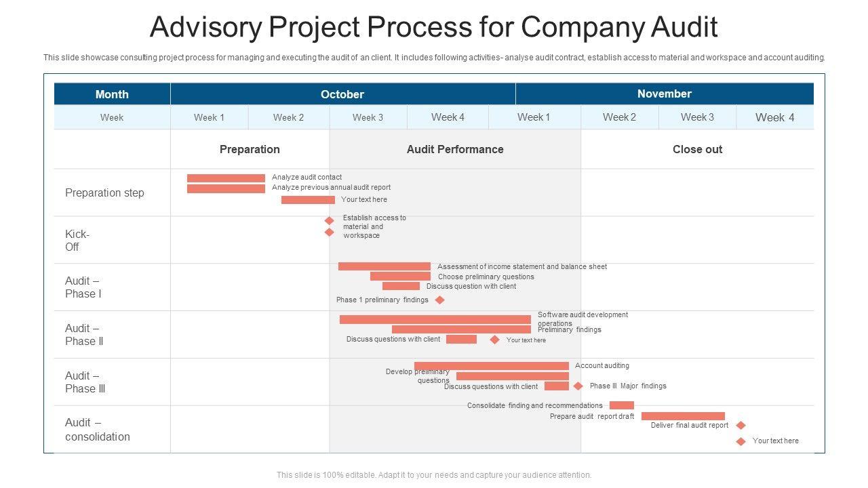The height and width of the screenshot is (488, 868).
Task: Click the Prepare audit report draft bar
Action: 683,416
